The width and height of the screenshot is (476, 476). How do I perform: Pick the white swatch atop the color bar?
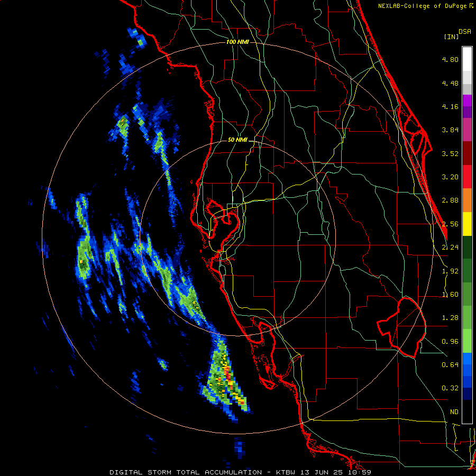click(467, 59)
